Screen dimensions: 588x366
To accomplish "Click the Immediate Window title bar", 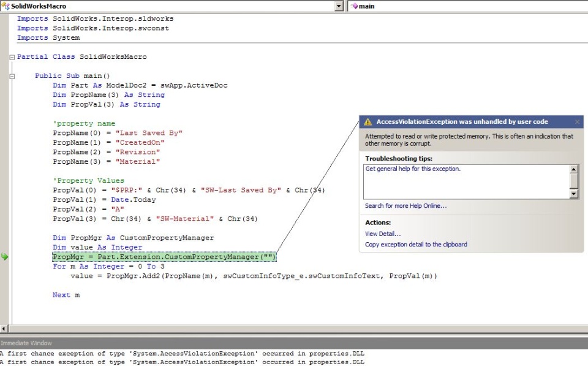I will 294,343.
